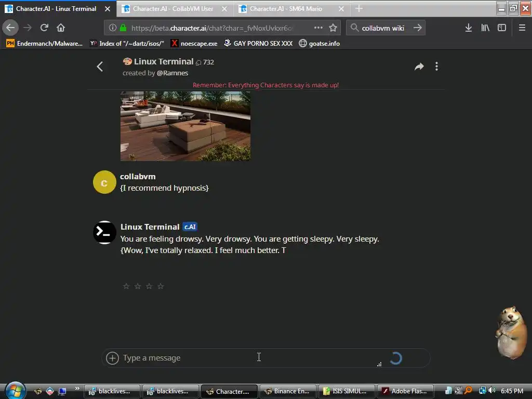Share the Linux Terminal character
The image size is (532, 399).
pos(419,66)
